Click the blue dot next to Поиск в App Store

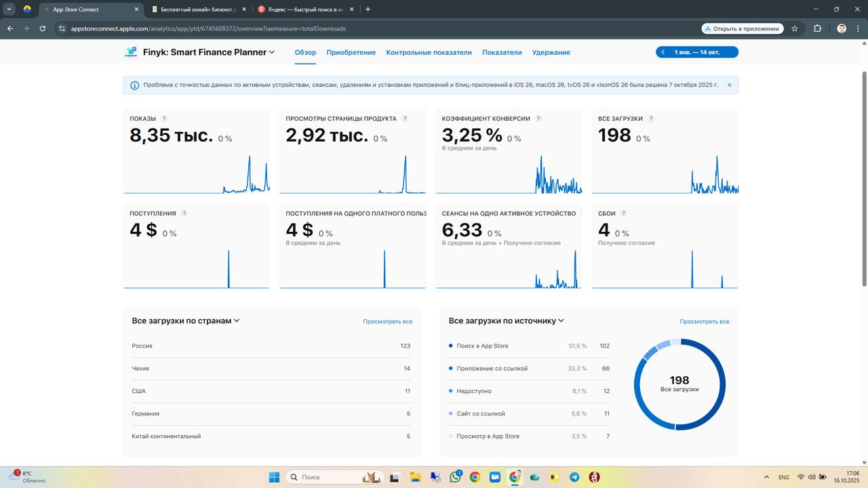452,346
